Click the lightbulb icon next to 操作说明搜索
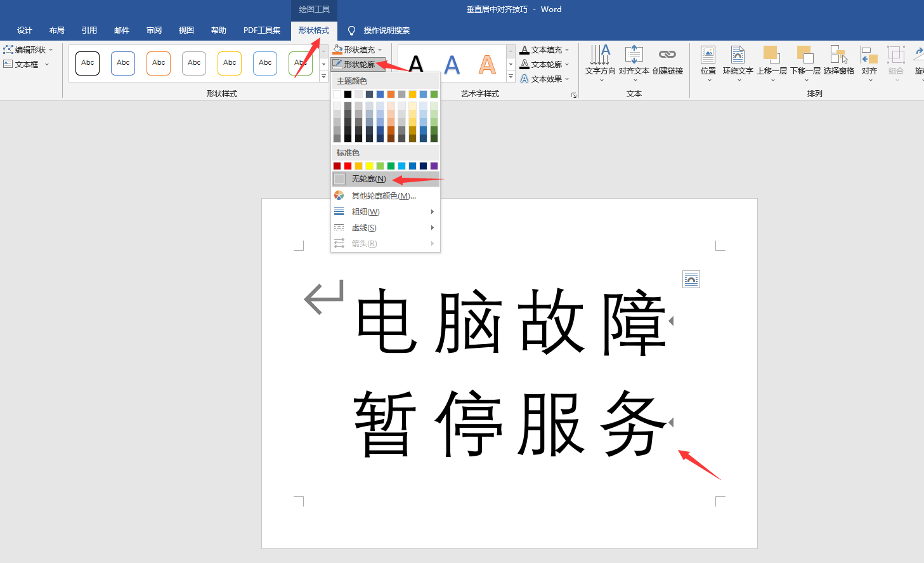 (351, 30)
